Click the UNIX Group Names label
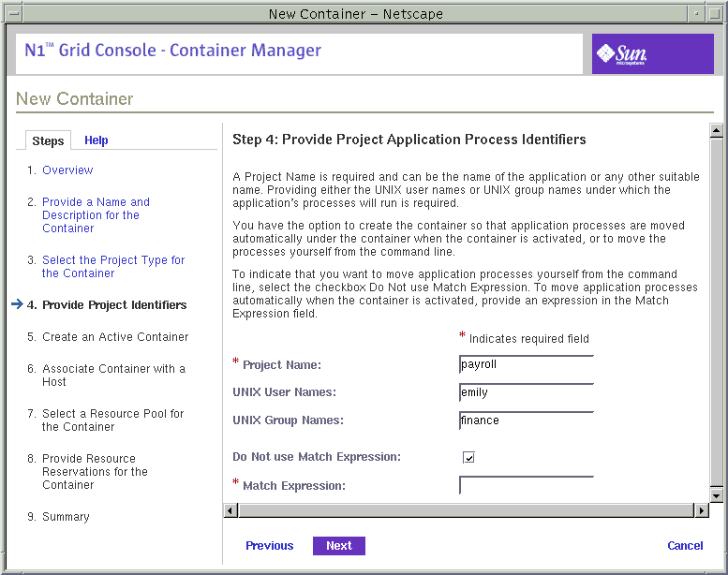Image resolution: width=728 pixels, height=575 pixels. click(288, 420)
